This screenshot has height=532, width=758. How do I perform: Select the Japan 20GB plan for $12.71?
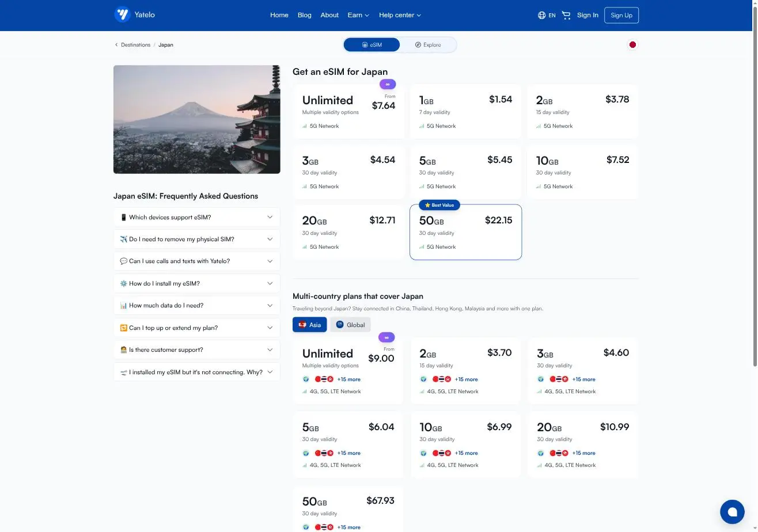[348, 232]
